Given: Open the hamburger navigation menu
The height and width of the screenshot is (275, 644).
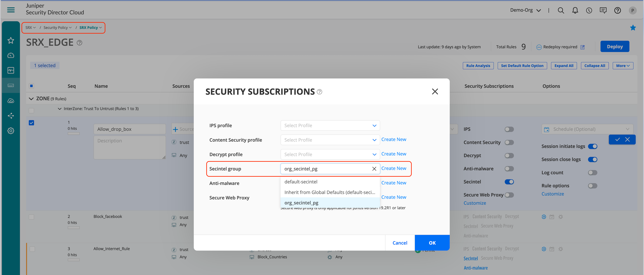Looking at the screenshot, I should pos(11,10).
